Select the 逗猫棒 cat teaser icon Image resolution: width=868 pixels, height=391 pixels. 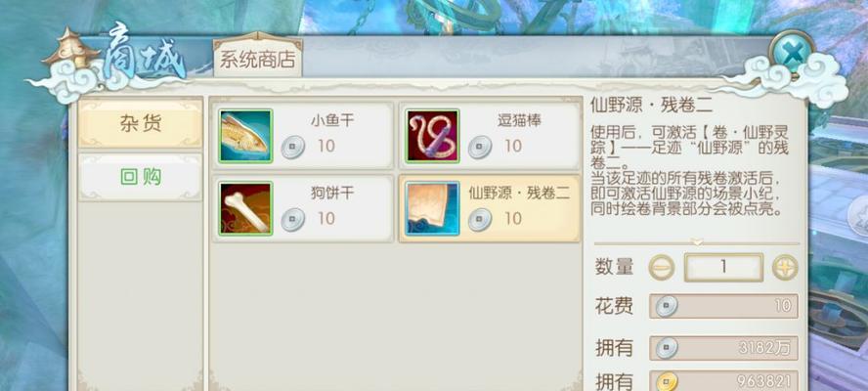(432, 136)
